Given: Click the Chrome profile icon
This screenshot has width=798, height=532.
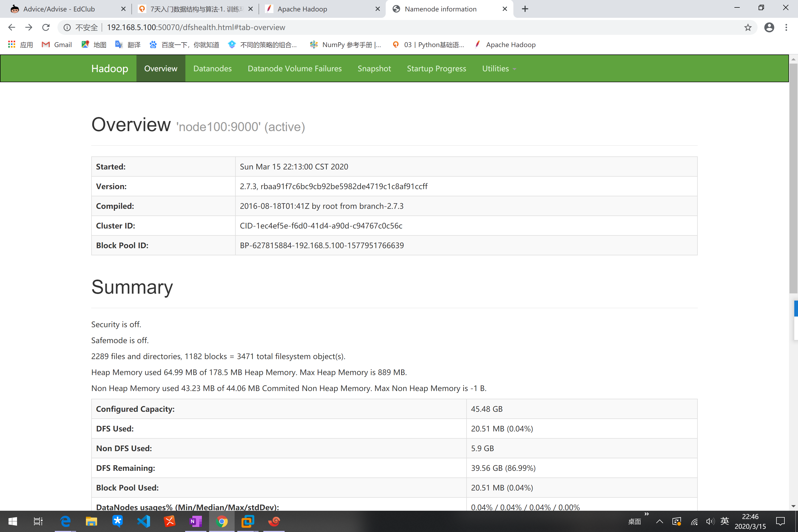Looking at the screenshot, I should [x=770, y=27].
